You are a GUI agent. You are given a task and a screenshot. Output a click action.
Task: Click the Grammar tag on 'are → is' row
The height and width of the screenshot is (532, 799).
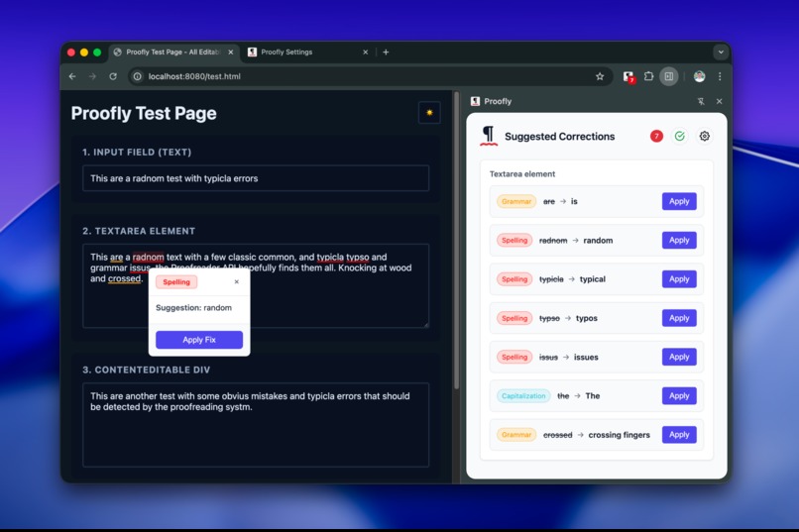pos(516,201)
